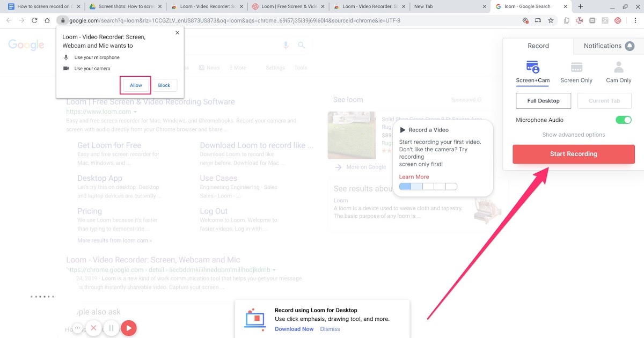Switch to the Record tab in Loom
This screenshot has width=644, height=338.
(538, 46)
